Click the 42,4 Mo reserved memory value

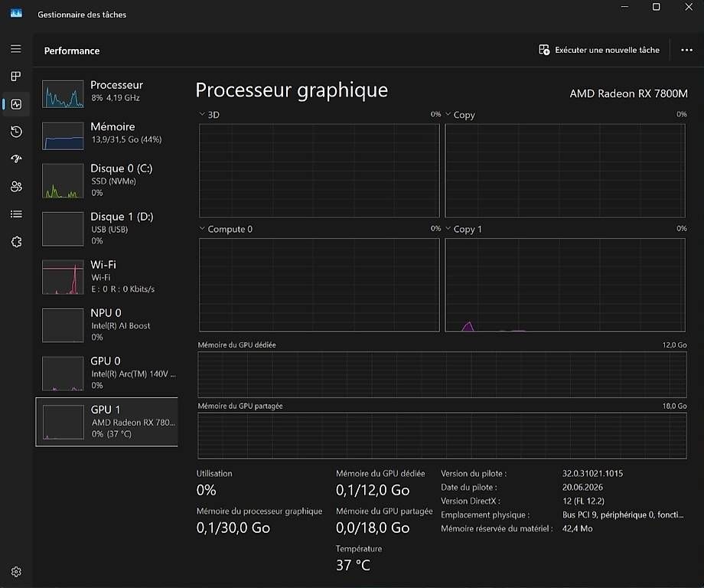click(x=578, y=529)
